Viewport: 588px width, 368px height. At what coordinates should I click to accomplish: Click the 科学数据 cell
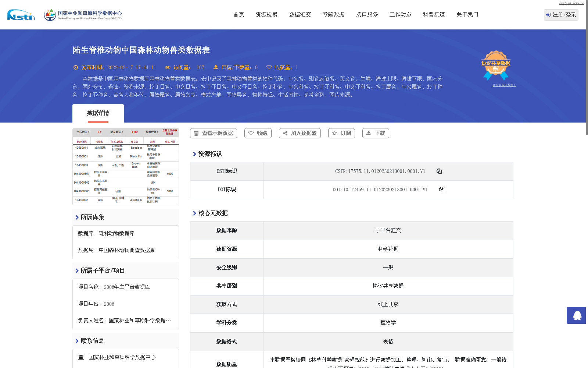click(388, 249)
